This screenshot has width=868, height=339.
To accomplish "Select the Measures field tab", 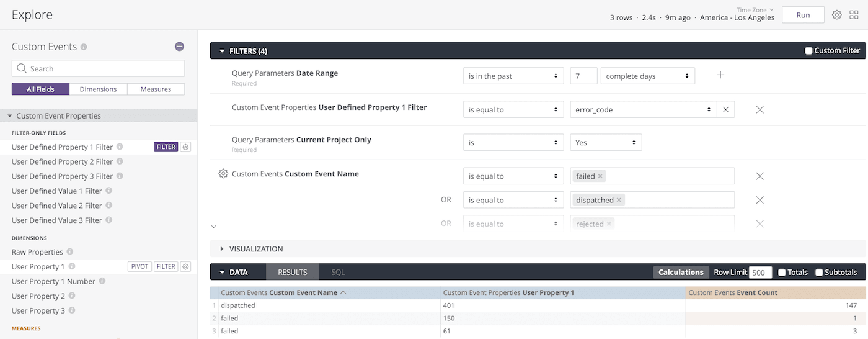I will click(x=156, y=89).
